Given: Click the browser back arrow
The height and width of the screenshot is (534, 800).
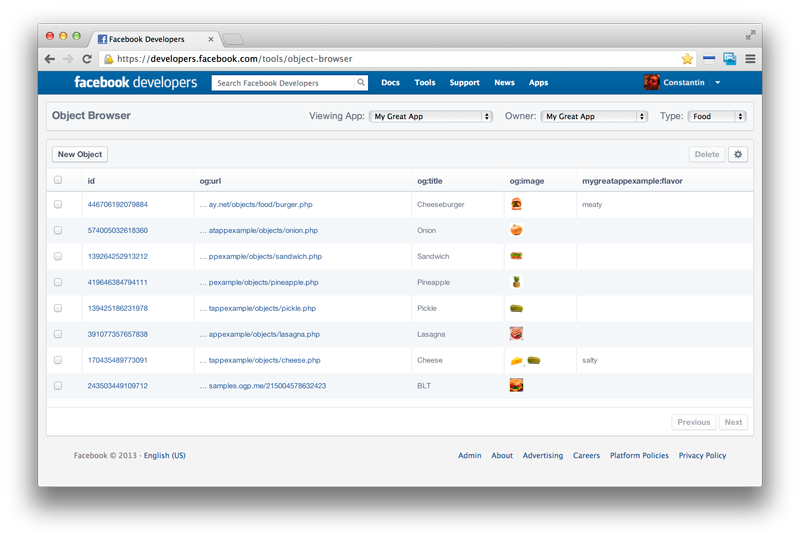Looking at the screenshot, I should pos(50,59).
